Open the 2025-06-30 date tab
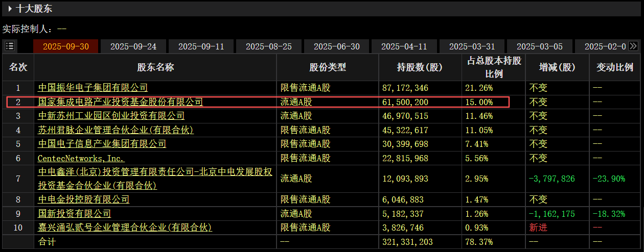The width and height of the screenshot is (644, 252). (x=337, y=46)
